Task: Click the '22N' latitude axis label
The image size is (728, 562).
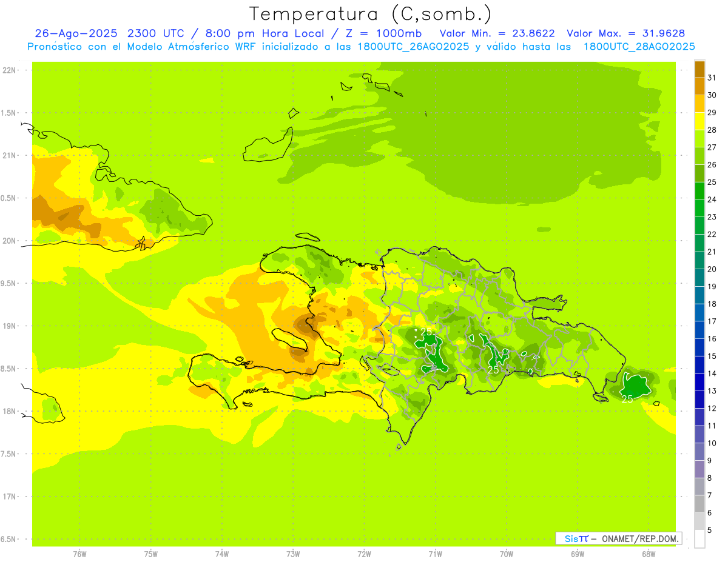Action: pyautogui.click(x=9, y=70)
